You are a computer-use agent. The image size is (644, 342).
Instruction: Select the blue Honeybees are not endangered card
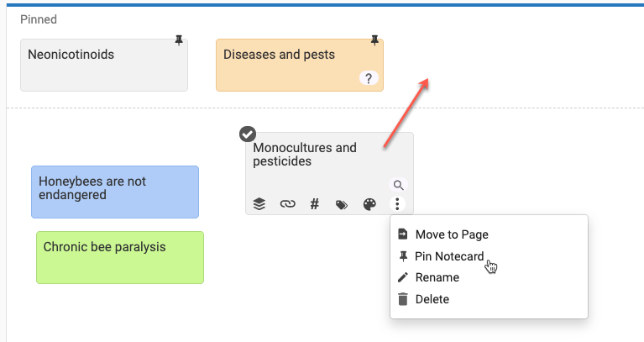pos(114,192)
